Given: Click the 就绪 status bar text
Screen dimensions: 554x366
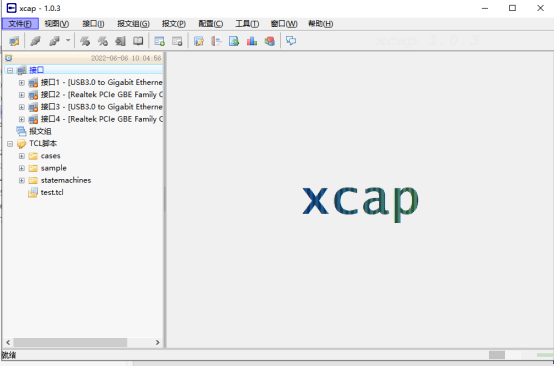Looking at the screenshot, I should point(9,355).
